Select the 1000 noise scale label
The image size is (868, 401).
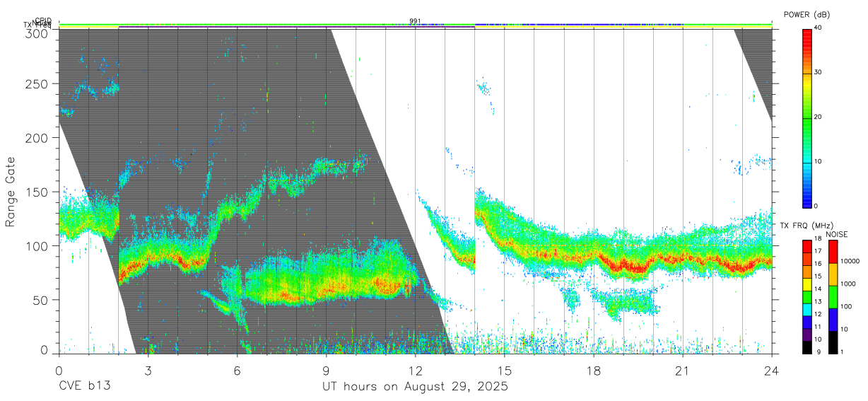(848, 284)
